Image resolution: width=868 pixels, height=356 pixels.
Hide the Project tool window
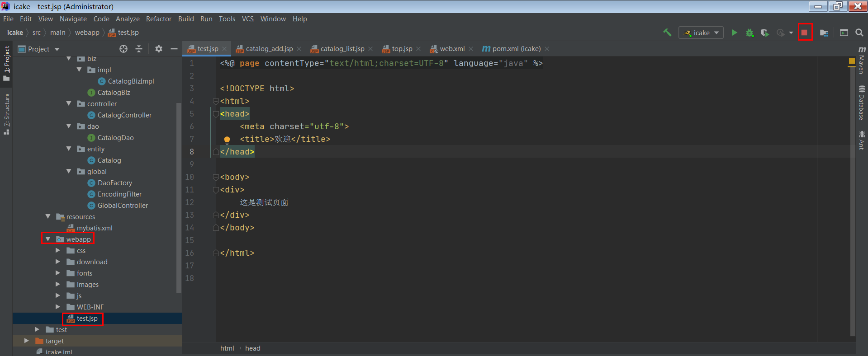[174, 49]
